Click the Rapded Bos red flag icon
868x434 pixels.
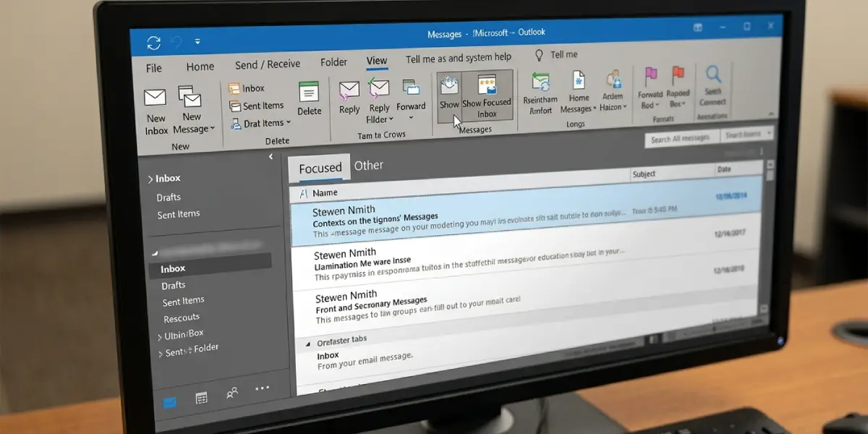pos(678,76)
